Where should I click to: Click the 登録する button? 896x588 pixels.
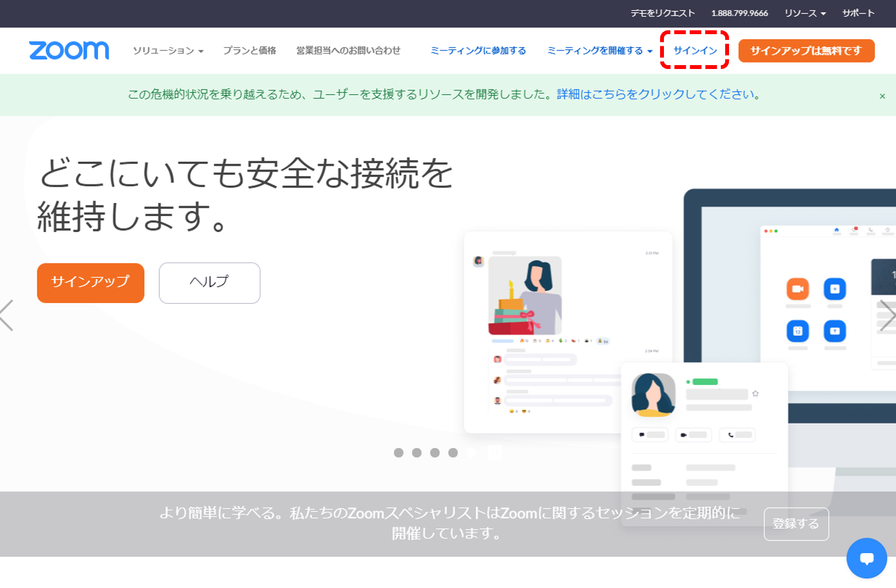click(x=796, y=524)
